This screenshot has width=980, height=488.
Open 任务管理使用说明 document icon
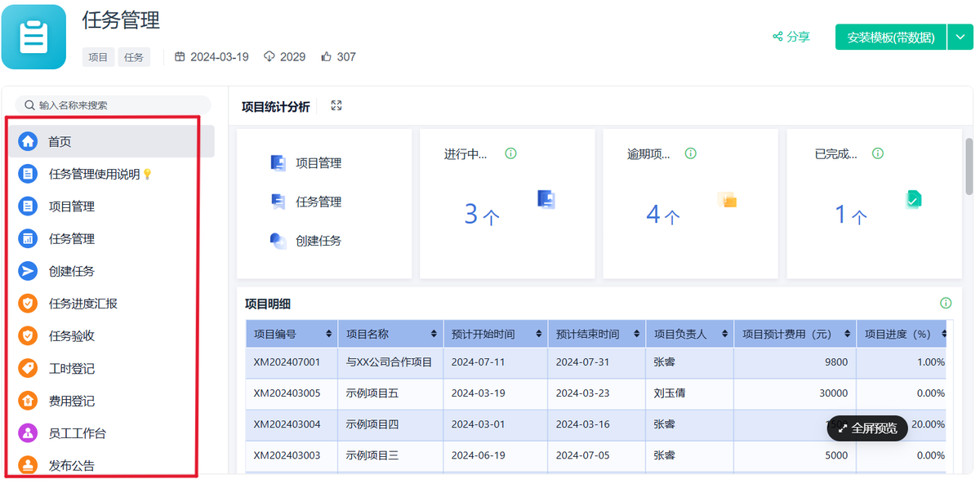pos(28,174)
